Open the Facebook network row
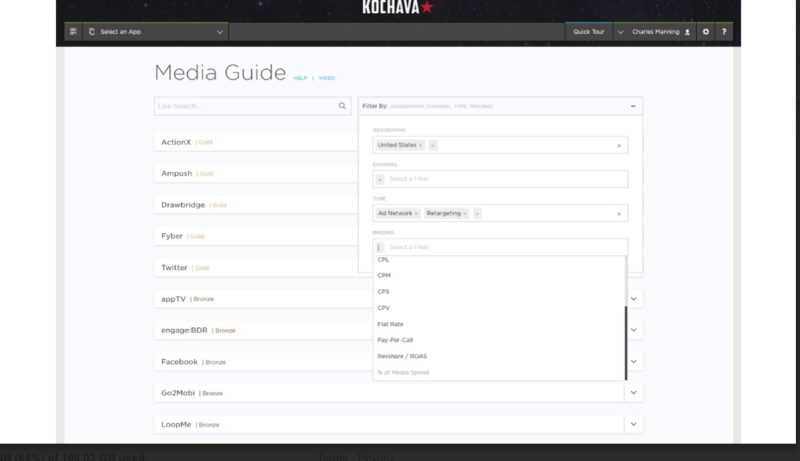The height and width of the screenshot is (461, 800). pyautogui.click(x=264, y=362)
